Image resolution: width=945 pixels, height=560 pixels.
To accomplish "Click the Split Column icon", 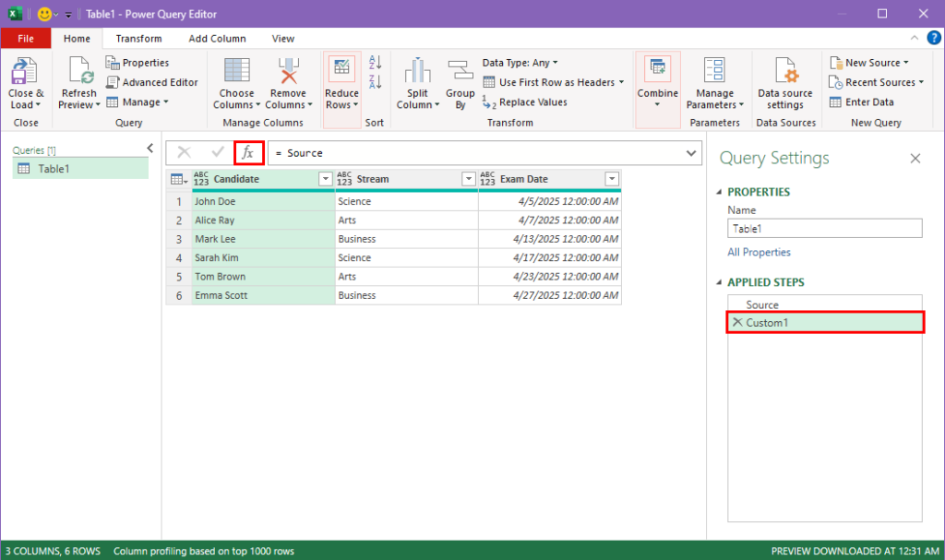I will (417, 70).
